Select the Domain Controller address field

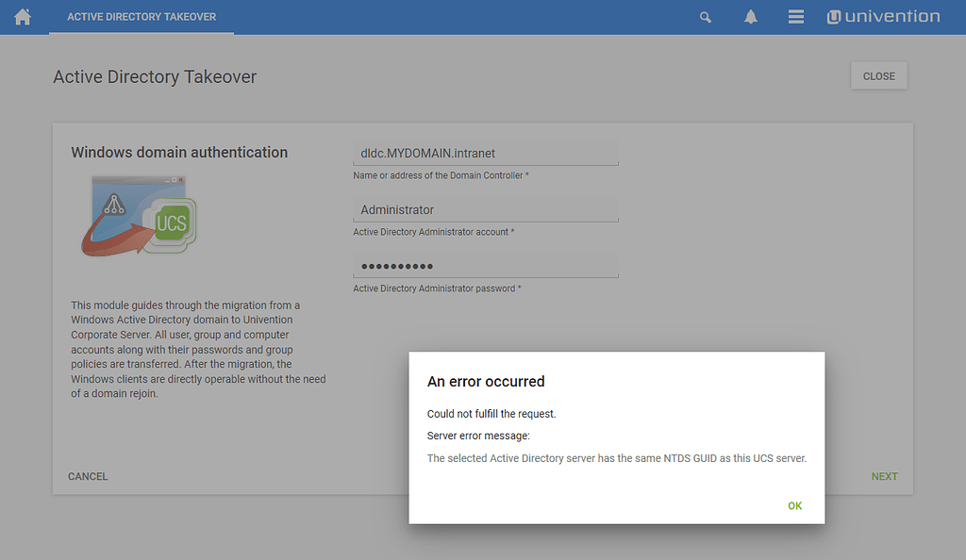(x=486, y=152)
